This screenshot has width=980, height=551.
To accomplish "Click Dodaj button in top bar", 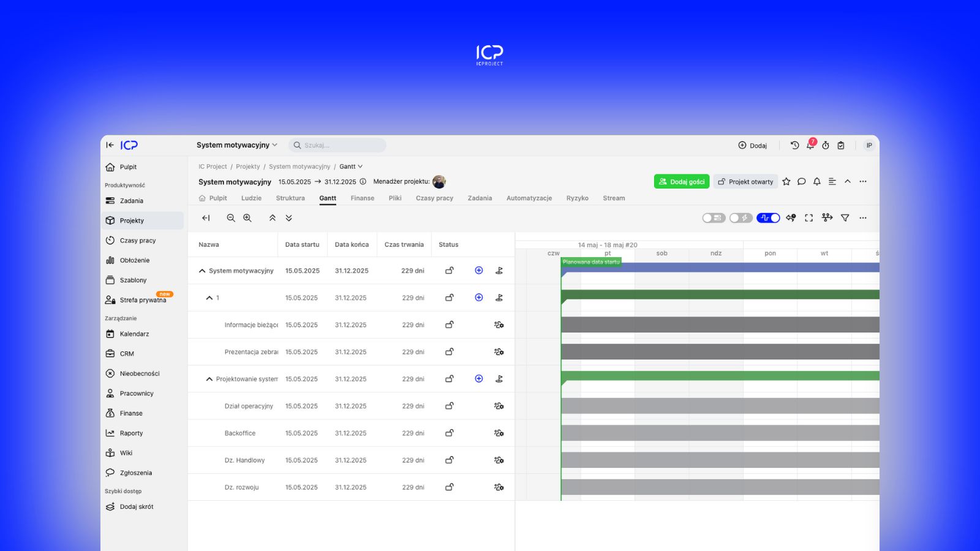I will pos(753,146).
